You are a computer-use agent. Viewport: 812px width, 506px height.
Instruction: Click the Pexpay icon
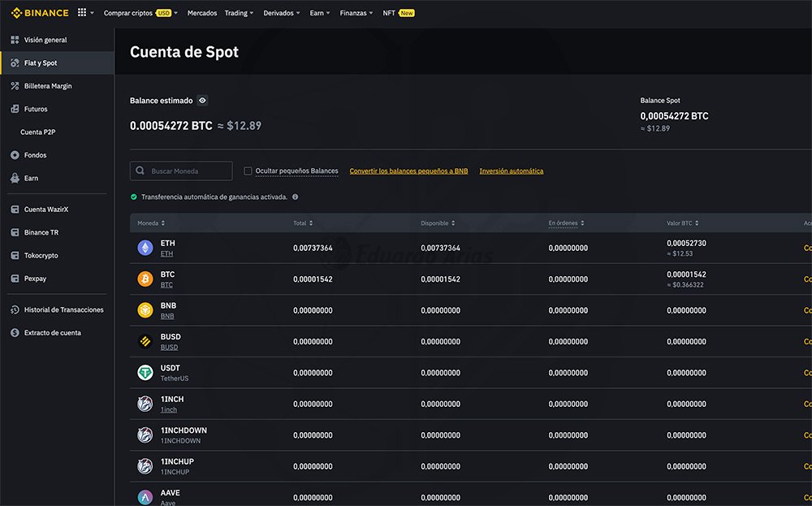tap(15, 279)
